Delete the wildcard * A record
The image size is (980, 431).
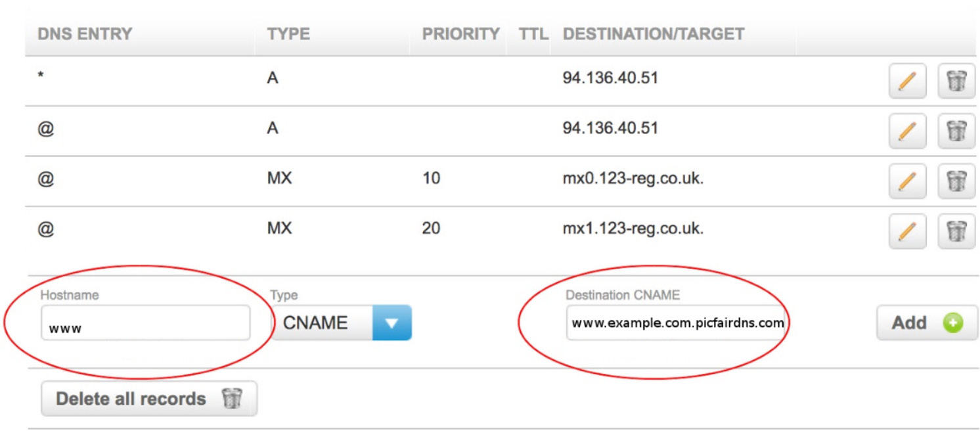(956, 81)
